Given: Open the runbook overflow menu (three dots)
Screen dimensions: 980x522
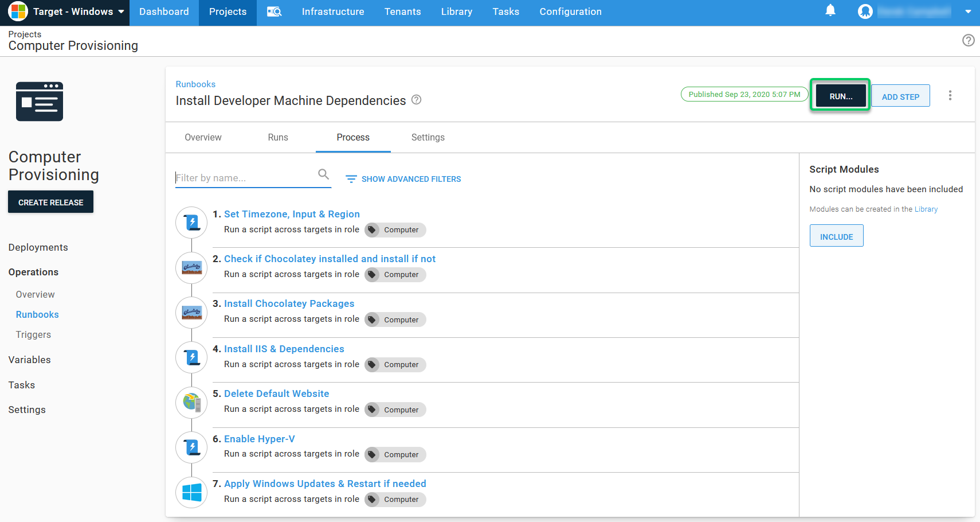Looking at the screenshot, I should 950,96.
